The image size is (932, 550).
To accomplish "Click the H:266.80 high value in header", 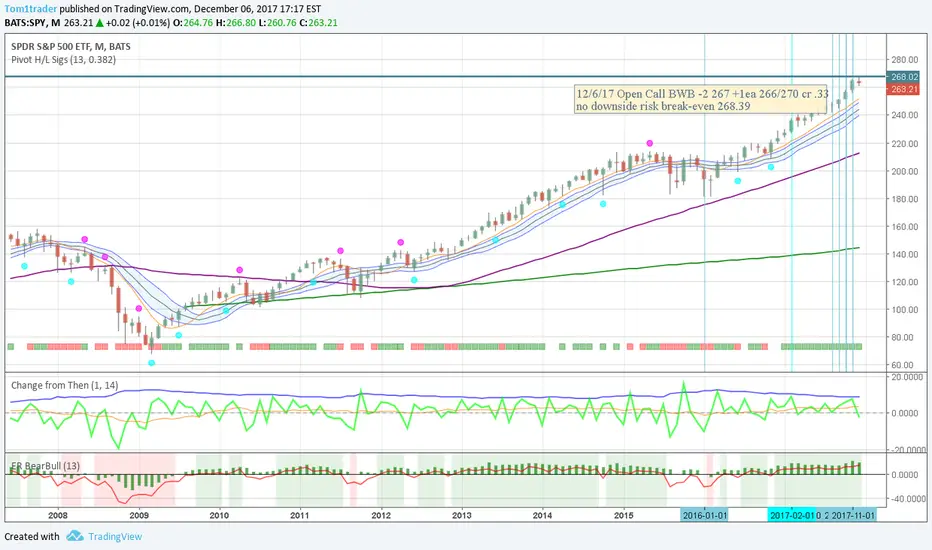I will point(235,23).
